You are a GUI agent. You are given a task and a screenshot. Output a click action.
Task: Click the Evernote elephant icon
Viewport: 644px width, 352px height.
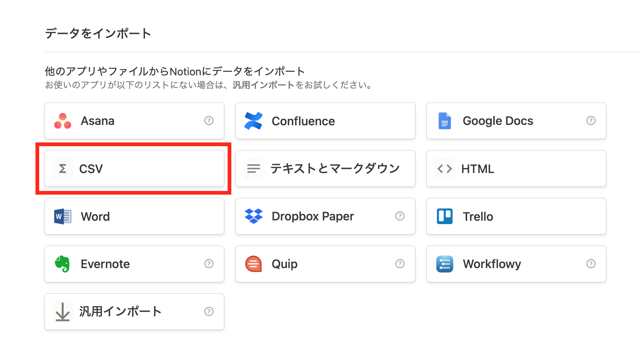coord(63,264)
